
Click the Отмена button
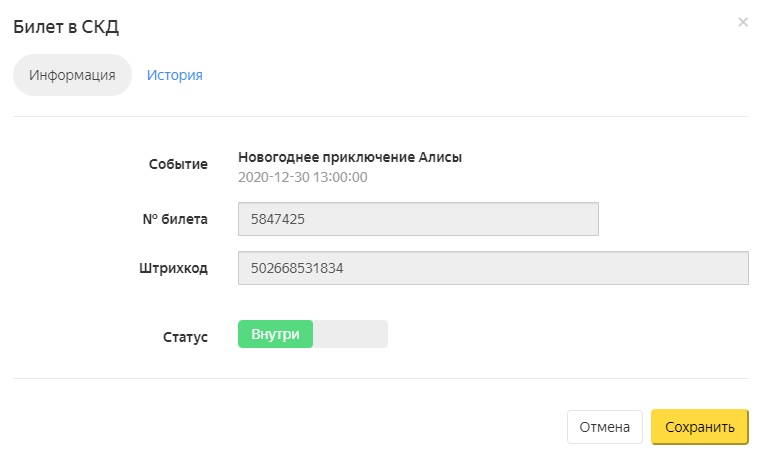[x=605, y=427]
